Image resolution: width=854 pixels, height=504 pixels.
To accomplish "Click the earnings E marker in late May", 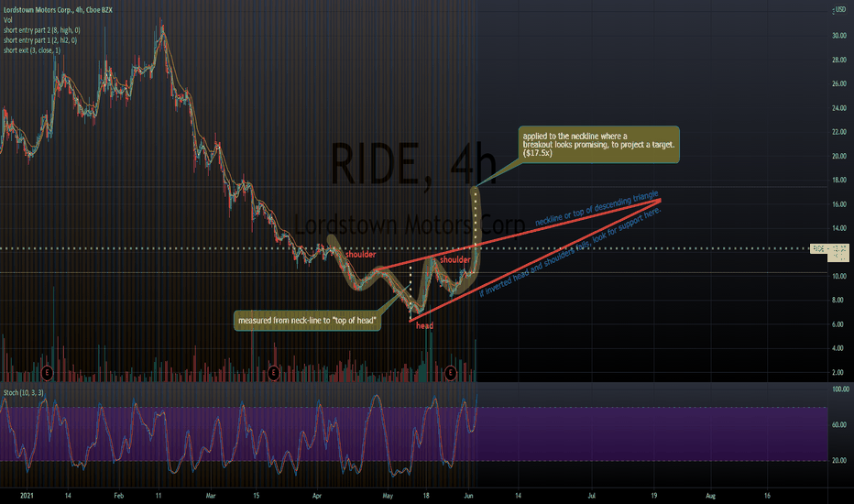I will click(450, 373).
